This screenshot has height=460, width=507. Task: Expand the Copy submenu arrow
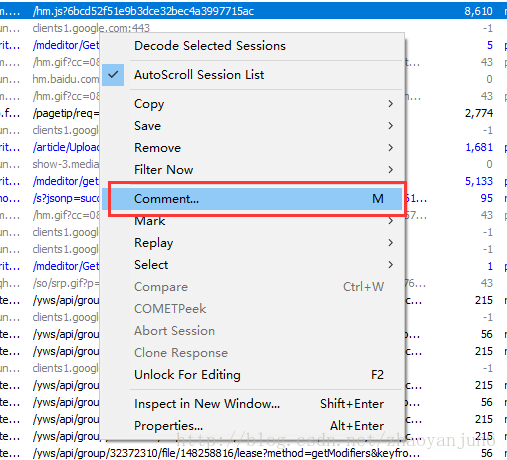[390, 104]
